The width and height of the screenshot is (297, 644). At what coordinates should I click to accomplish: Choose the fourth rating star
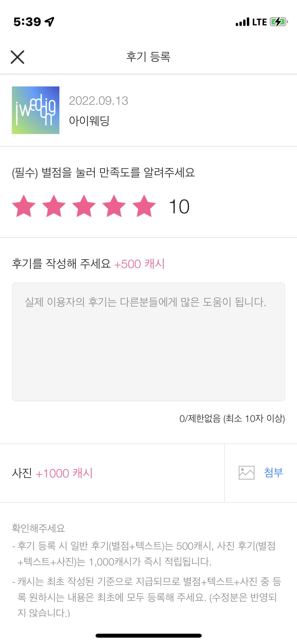coord(114,206)
